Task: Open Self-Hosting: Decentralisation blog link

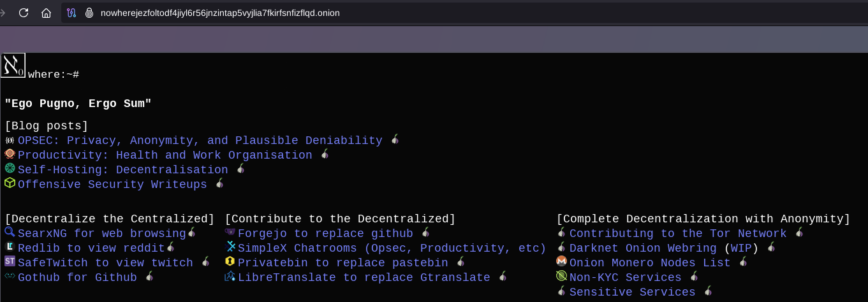Action: [122, 170]
